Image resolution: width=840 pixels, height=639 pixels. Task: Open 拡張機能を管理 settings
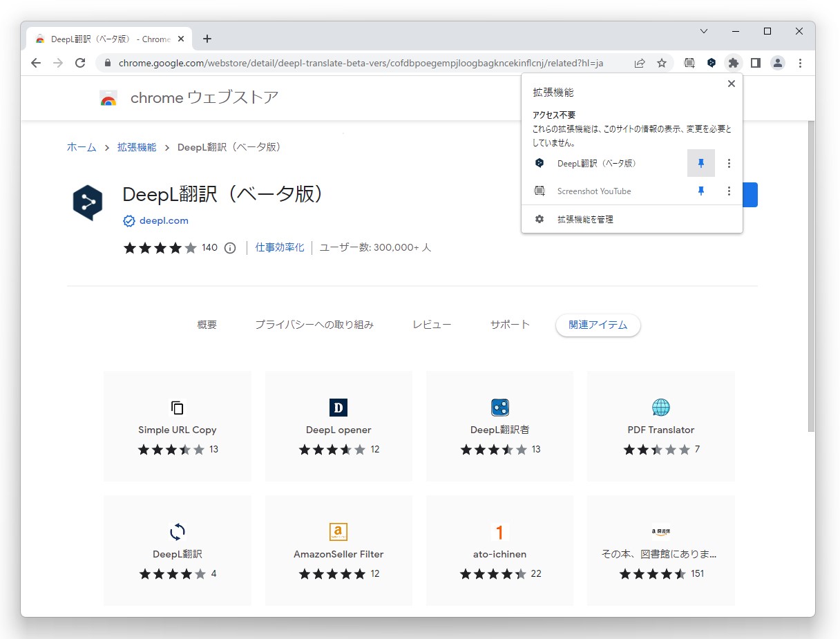point(584,219)
